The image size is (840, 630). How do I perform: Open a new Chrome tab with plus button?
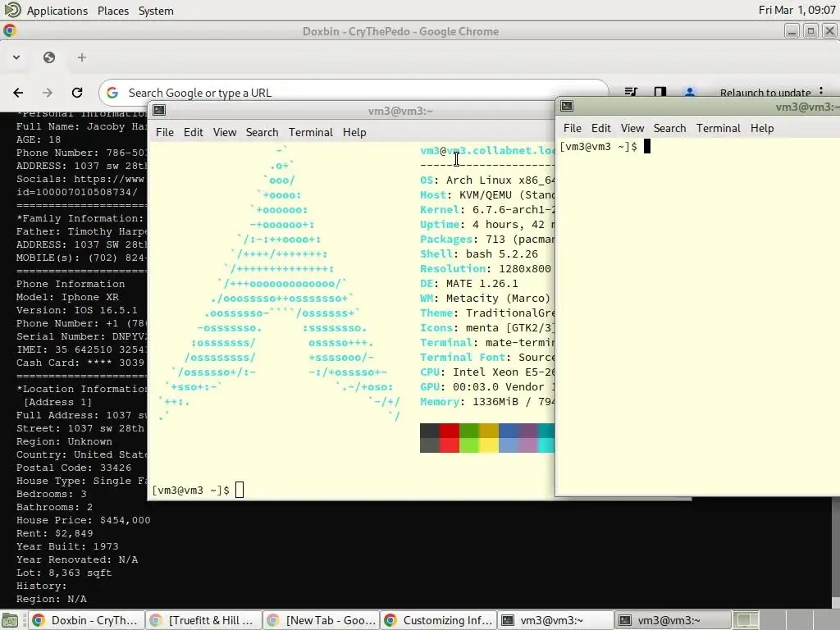(81, 57)
